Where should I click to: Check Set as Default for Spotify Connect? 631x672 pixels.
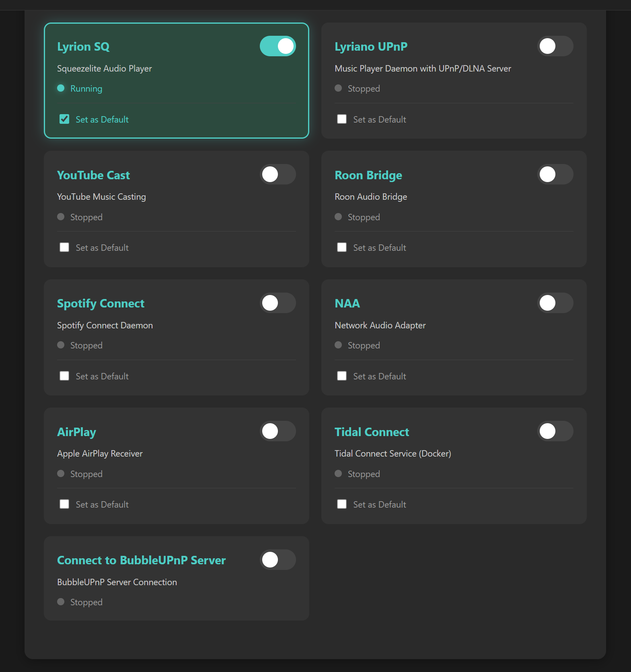click(64, 376)
